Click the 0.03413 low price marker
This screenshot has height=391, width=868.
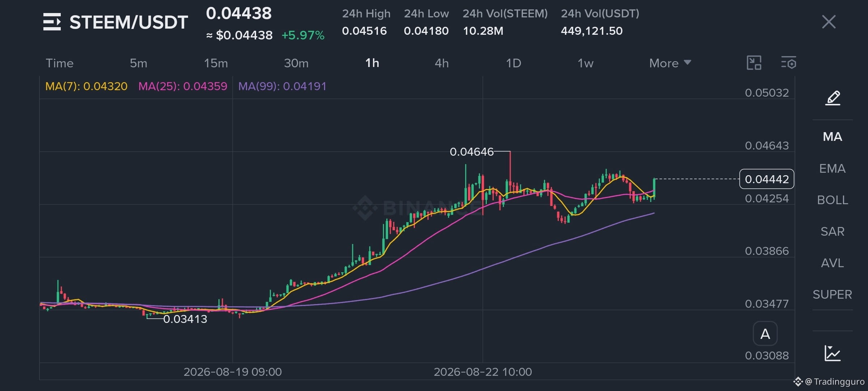(x=185, y=319)
